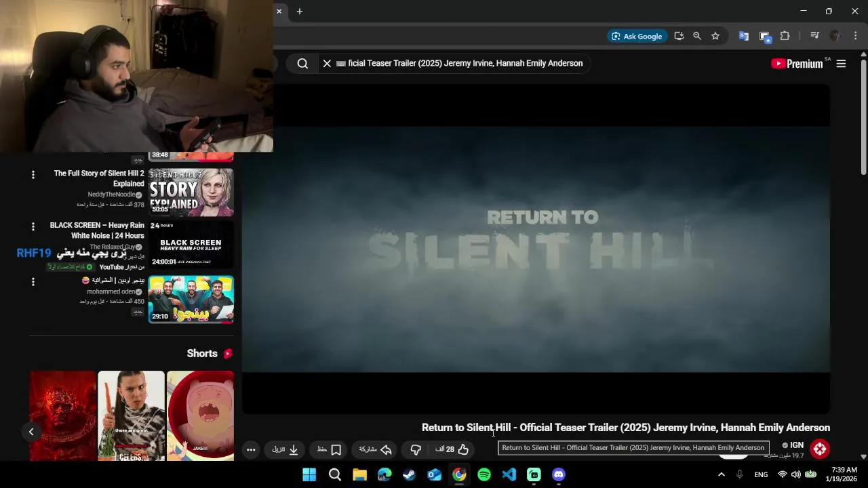Open Streamlabs app on the taskbar

534,474
